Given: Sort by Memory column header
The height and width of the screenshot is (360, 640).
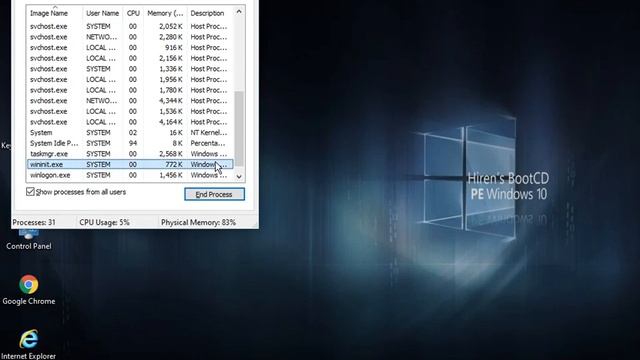Looking at the screenshot, I should point(165,13).
